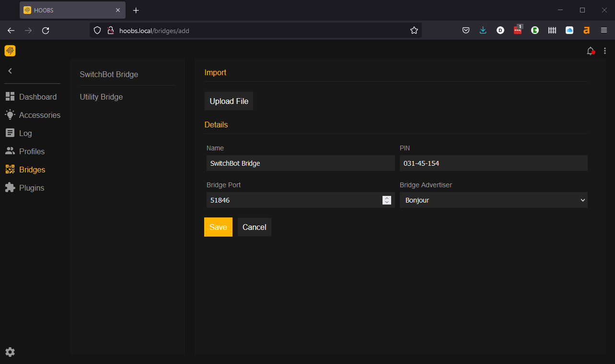Click the Profiles people icon
Image resolution: width=615 pixels, height=364 pixels.
(x=10, y=151)
